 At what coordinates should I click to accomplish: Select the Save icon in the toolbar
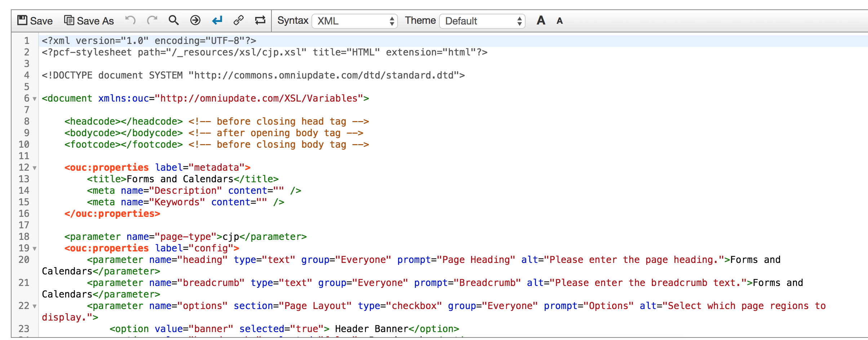point(22,20)
